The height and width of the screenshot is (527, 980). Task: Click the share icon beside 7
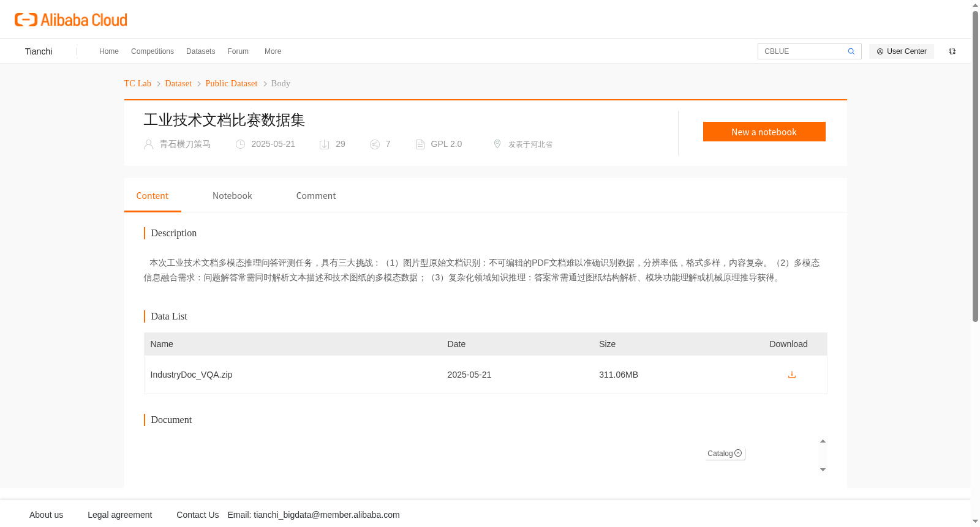point(375,144)
